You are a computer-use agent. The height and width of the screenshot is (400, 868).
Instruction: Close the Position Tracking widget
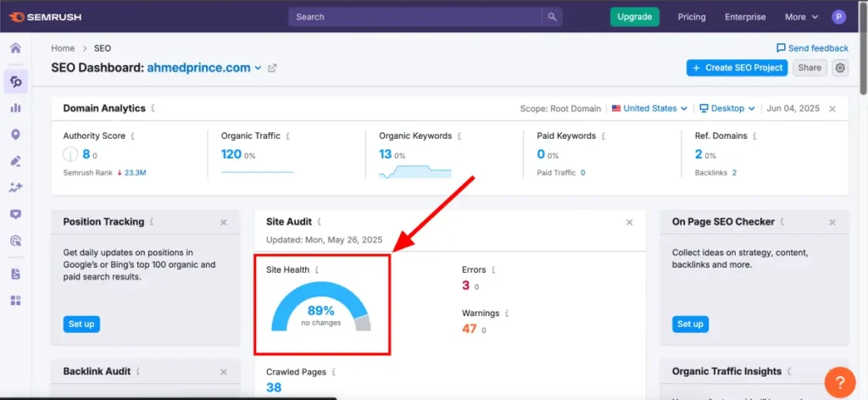pyautogui.click(x=224, y=222)
